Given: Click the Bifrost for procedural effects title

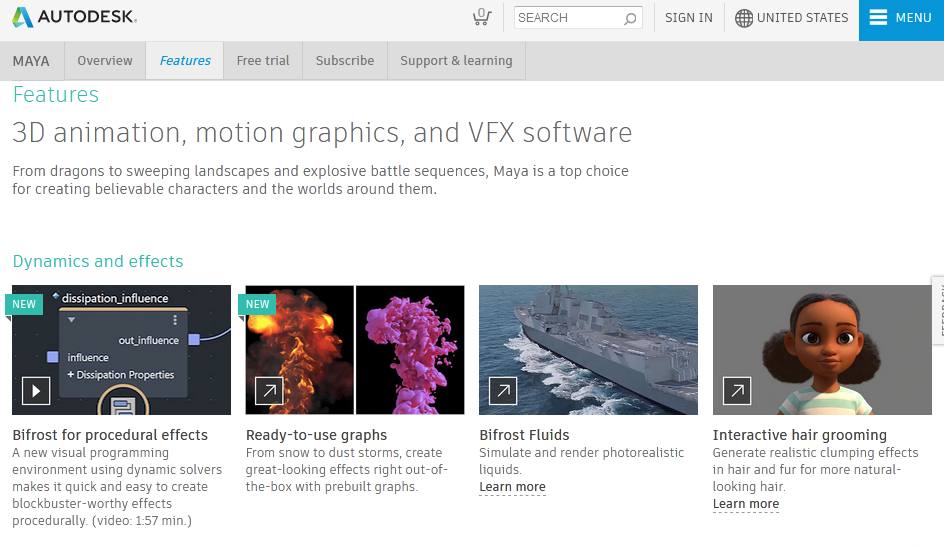Looking at the screenshot, I should coord(110,435).
